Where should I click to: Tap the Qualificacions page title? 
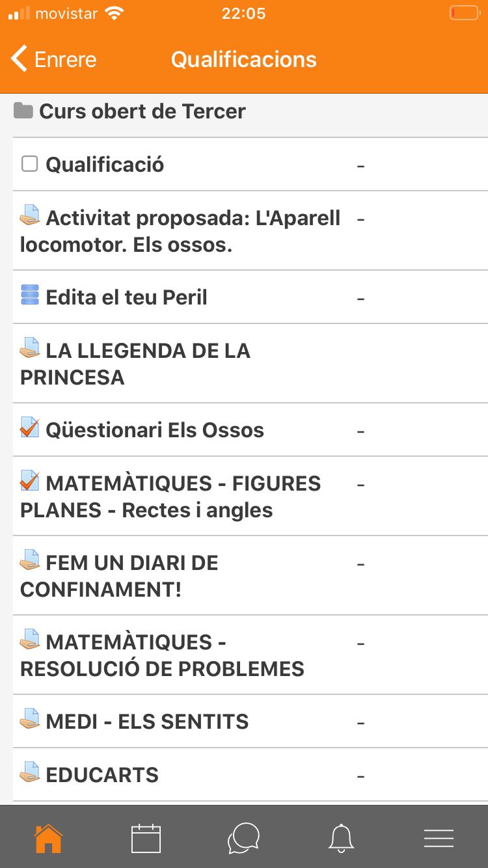243,59
